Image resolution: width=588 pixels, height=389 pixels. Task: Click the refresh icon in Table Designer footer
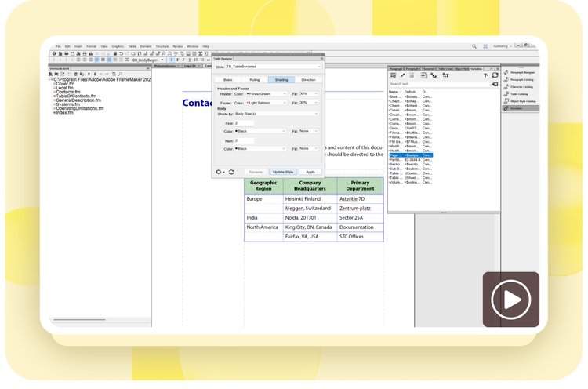click(x=231, y=172)
